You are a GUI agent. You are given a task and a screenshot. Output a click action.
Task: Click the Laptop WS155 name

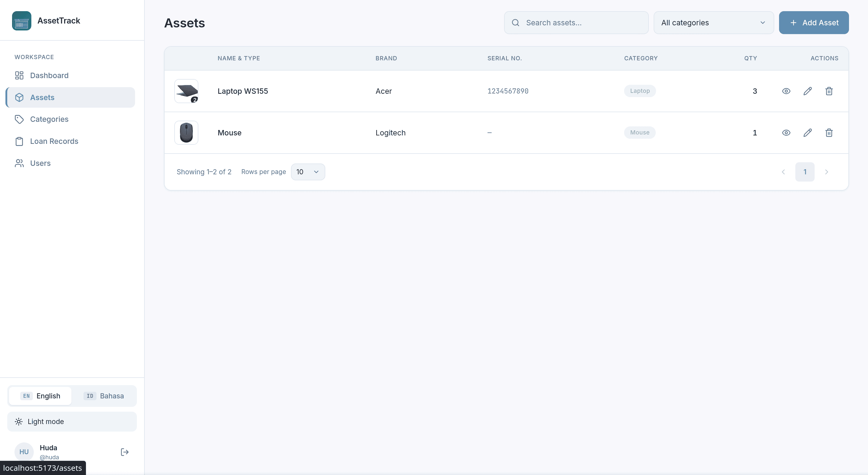[x=243, y=91]
